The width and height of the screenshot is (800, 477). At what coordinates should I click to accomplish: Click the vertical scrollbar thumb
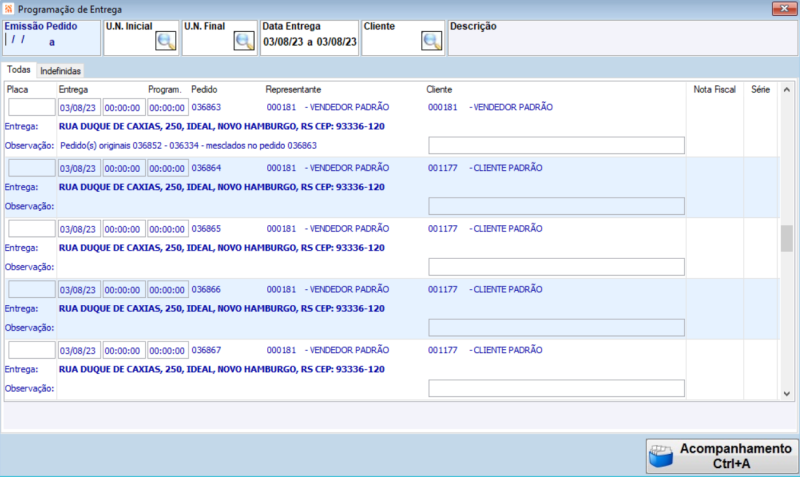point(786,238)
